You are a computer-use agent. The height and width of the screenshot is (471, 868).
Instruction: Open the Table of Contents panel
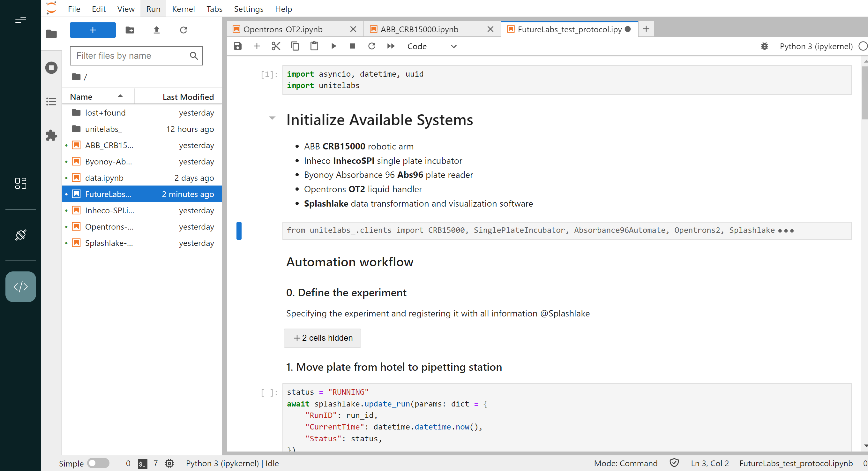[x=51, y=102]
